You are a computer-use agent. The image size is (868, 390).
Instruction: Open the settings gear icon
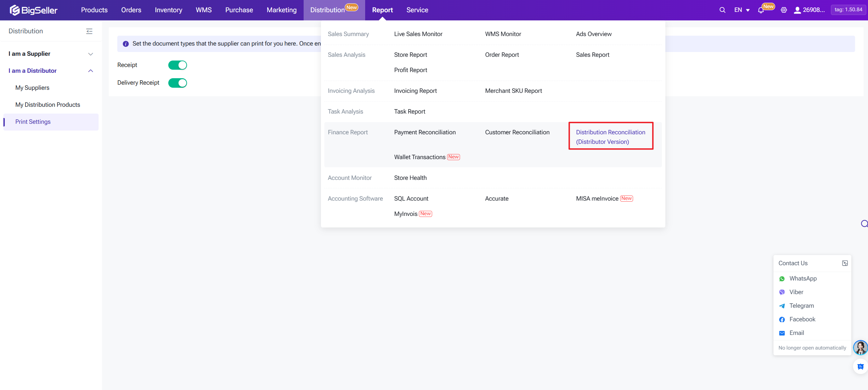(x=784, y=10)
